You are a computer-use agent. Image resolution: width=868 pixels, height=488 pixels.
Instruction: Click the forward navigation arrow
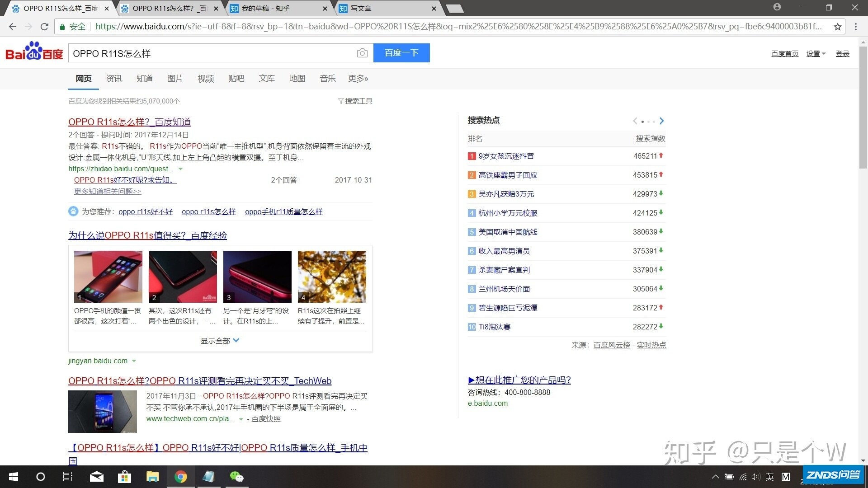click(28, 27)
